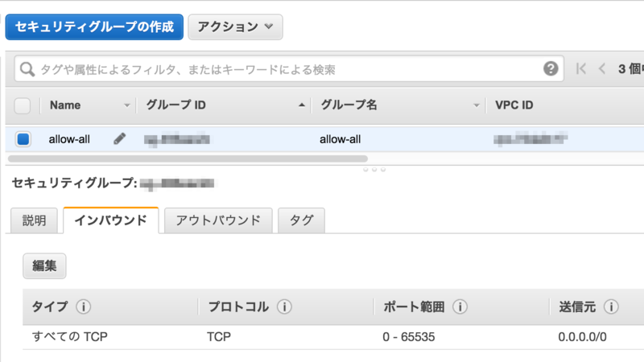Click the info icon next to 送信元

click(610, 307)
